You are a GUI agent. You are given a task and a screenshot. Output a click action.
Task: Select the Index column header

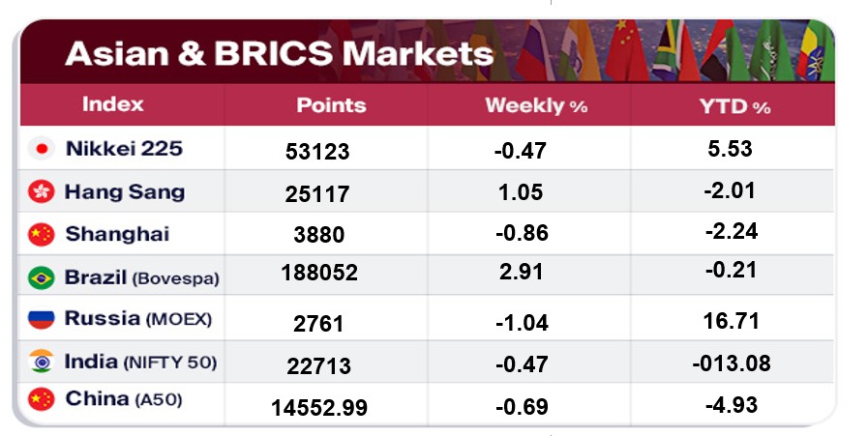(x=112, y=104)
